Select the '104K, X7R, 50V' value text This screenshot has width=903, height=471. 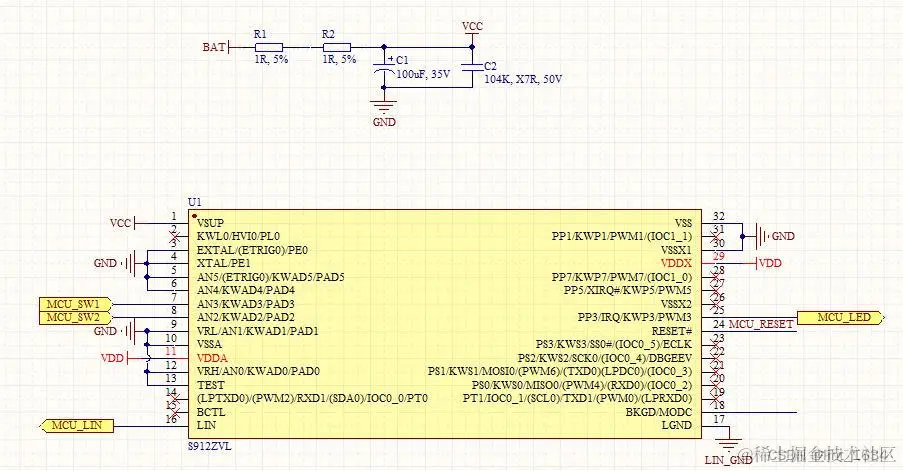[523, 79]
